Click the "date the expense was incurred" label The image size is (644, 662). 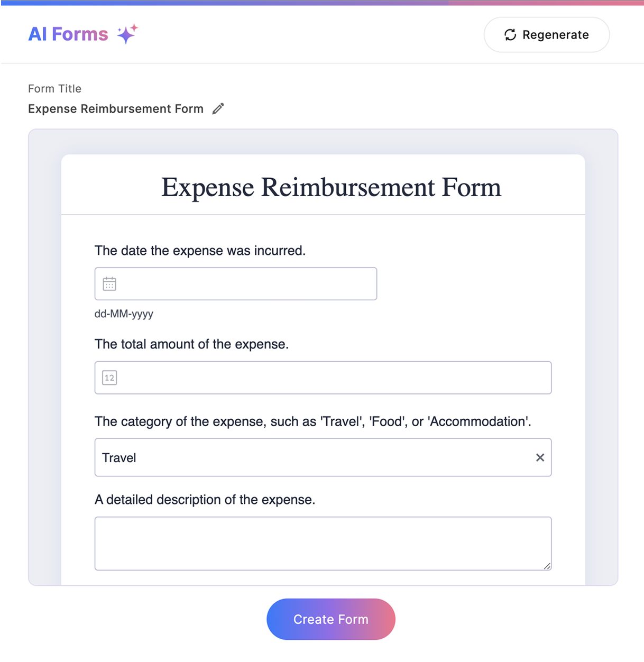point(200,251)
